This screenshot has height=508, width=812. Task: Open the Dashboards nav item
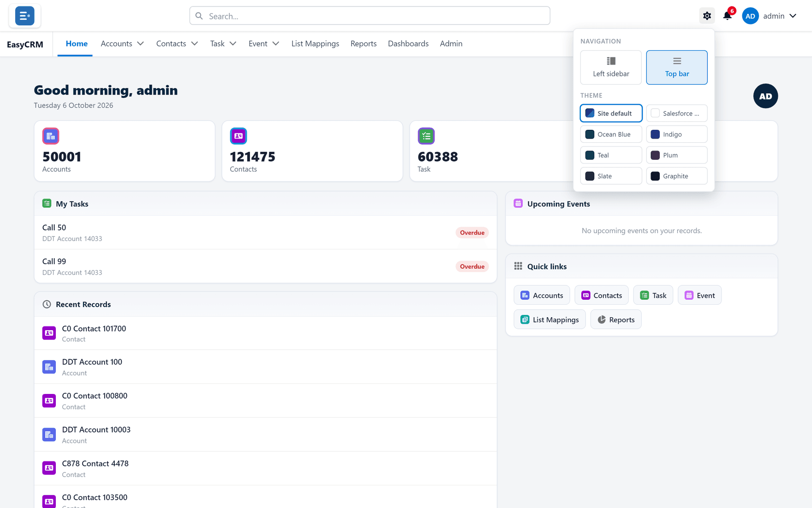tap(408, 43)
